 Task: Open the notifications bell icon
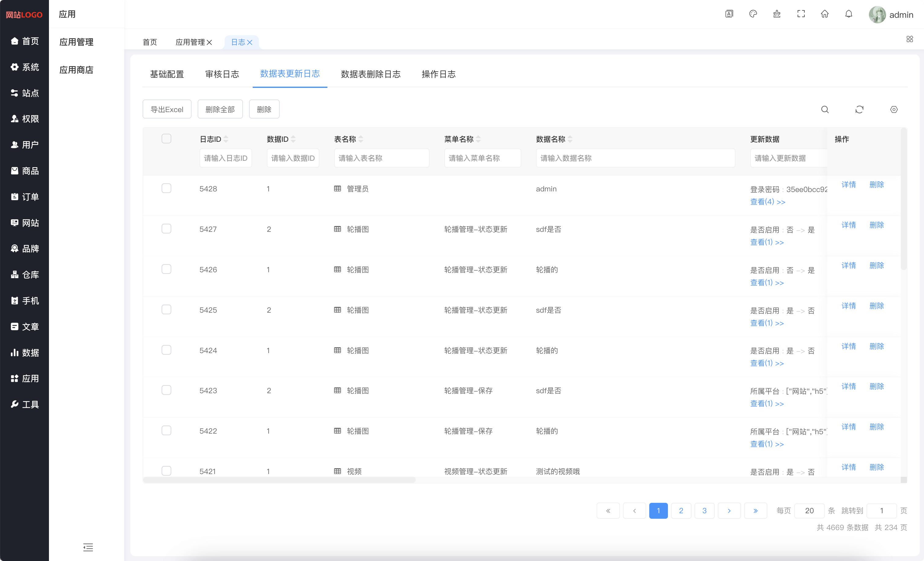coord(849,14)
